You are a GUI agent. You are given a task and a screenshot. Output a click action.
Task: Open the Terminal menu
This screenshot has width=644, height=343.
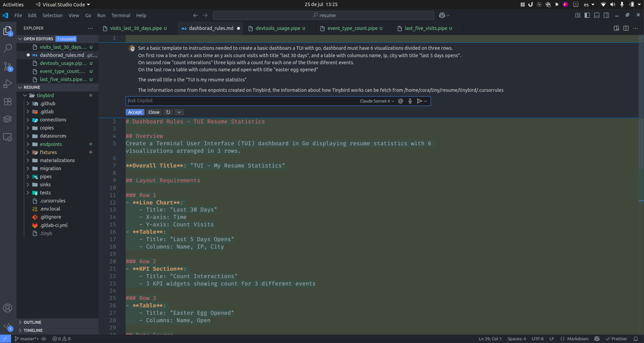coord(121,15)
